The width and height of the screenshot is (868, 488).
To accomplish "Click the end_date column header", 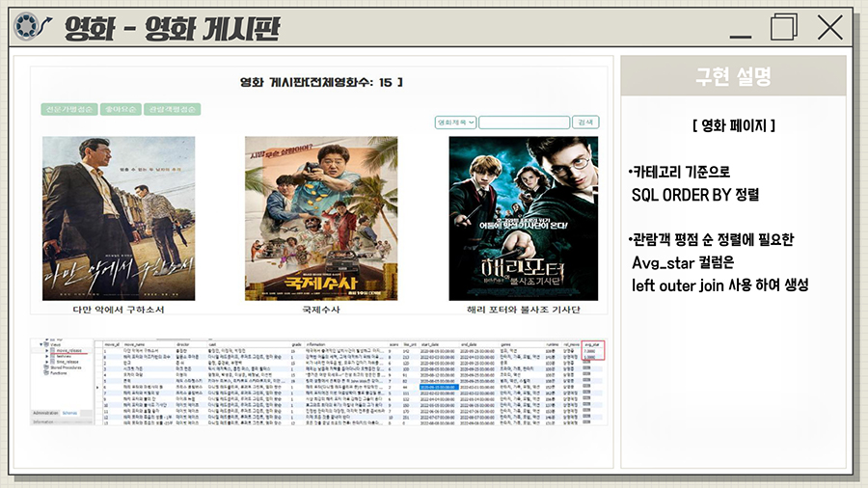I will tap(469, 344).
